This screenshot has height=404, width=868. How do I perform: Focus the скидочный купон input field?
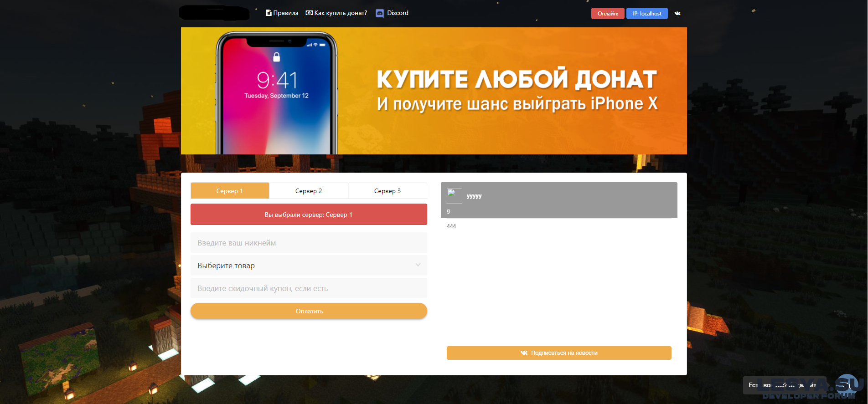click(309, 288)
